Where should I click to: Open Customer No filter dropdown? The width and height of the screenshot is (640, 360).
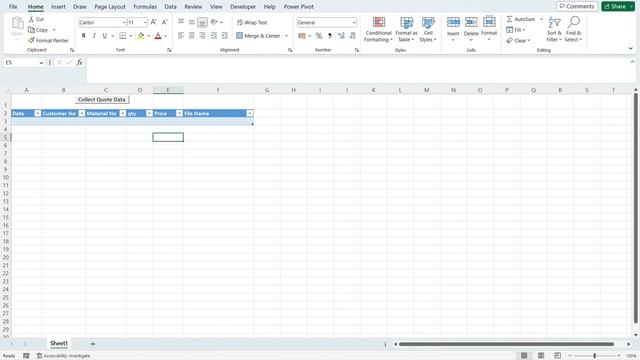pyautogui.click(x=82, y=113)
